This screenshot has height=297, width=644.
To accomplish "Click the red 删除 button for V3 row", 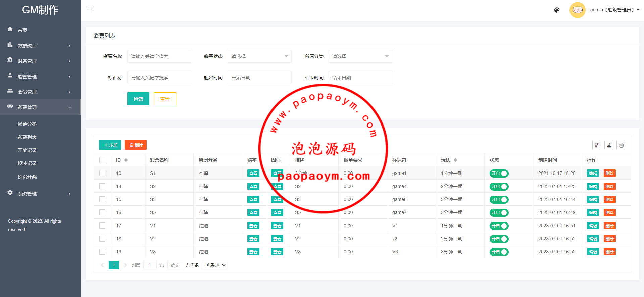I will 609,252.
